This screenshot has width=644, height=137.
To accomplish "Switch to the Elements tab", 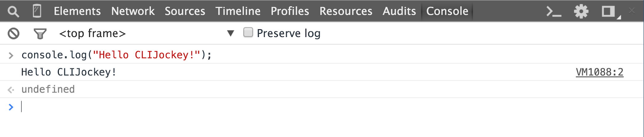I will click(77, 11).
